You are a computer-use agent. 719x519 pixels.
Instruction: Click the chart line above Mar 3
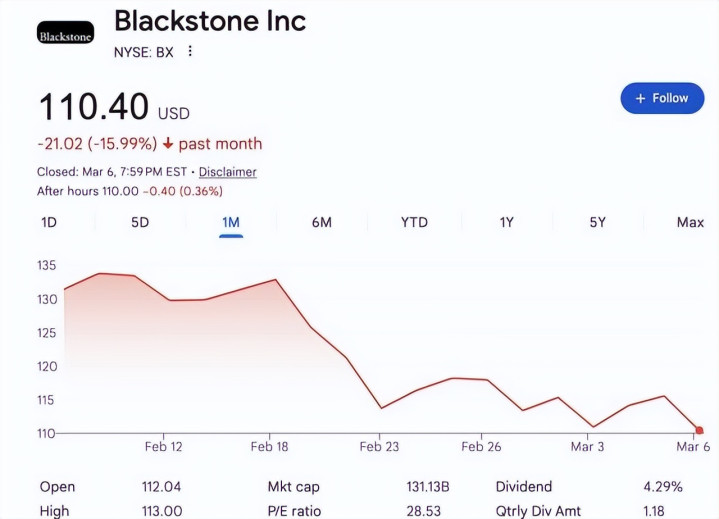click(594, 426)
